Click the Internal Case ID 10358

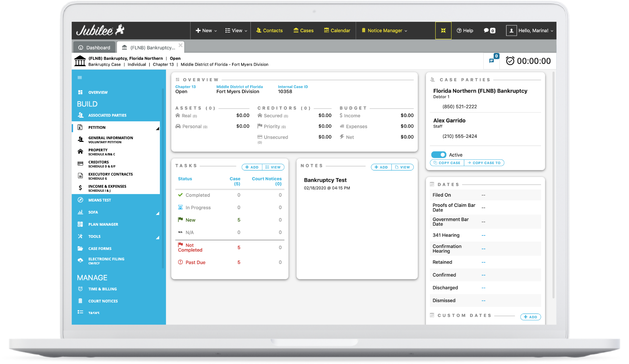point(285,91)
